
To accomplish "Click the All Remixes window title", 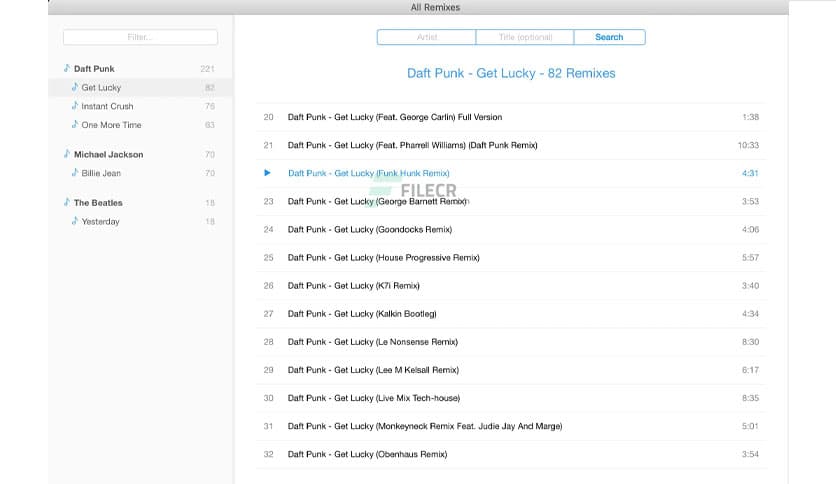I will click(435, 7).
